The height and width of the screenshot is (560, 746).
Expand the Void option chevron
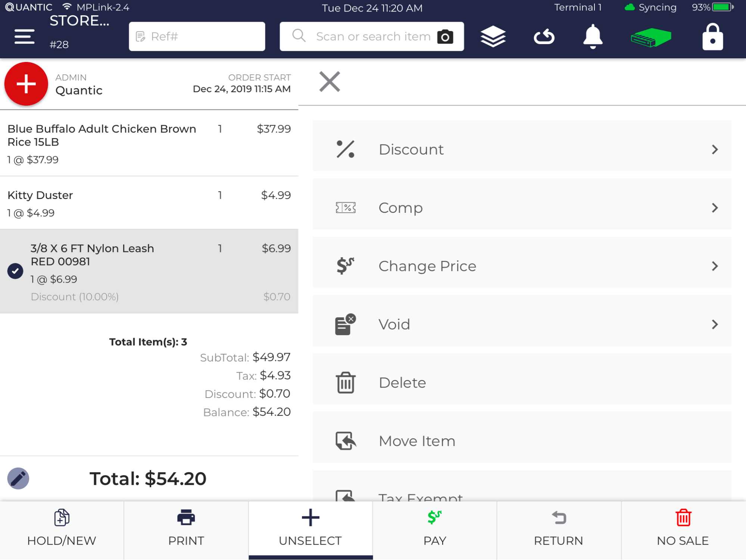715,324
